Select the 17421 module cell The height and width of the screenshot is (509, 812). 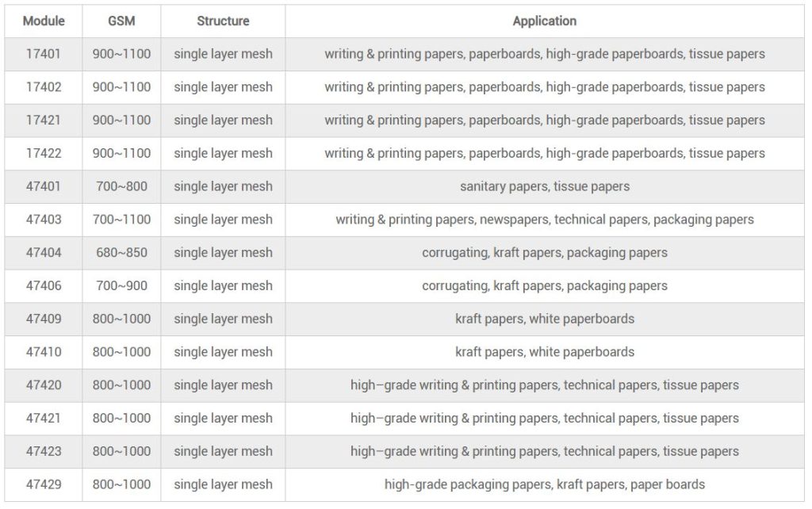[43, 121]
